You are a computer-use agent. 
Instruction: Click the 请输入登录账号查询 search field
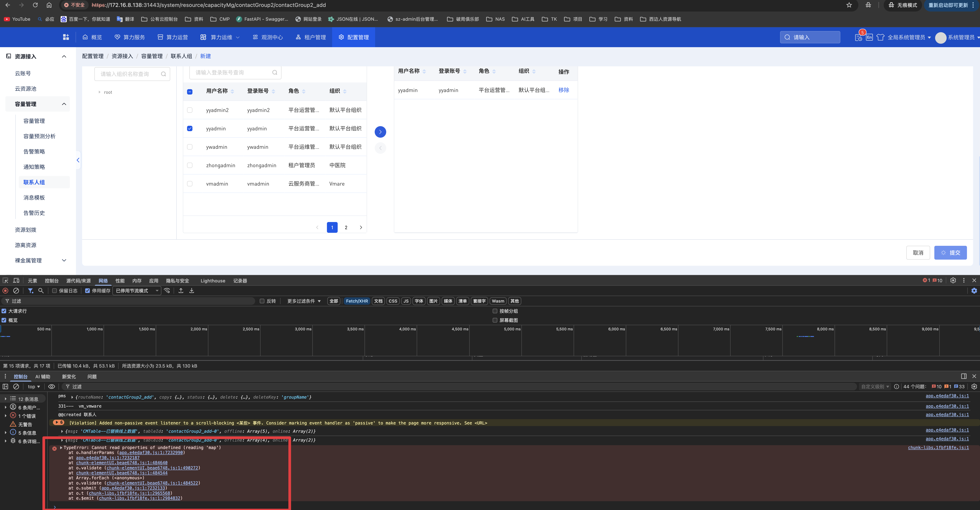232,72
